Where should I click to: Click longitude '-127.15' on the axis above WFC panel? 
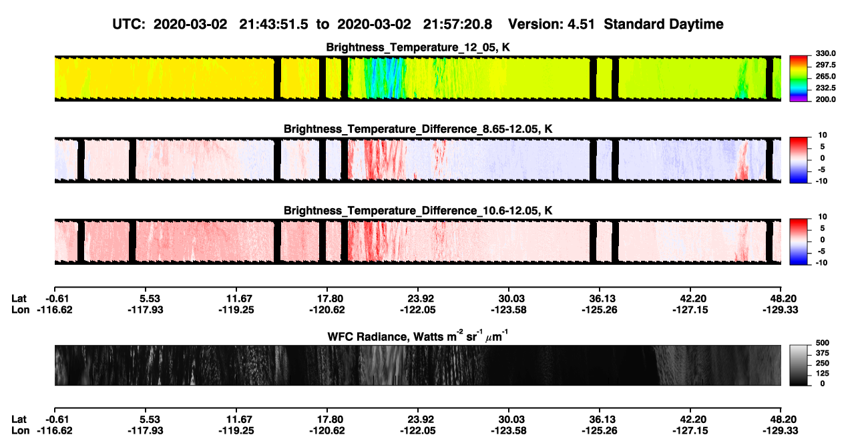(691, 310)
